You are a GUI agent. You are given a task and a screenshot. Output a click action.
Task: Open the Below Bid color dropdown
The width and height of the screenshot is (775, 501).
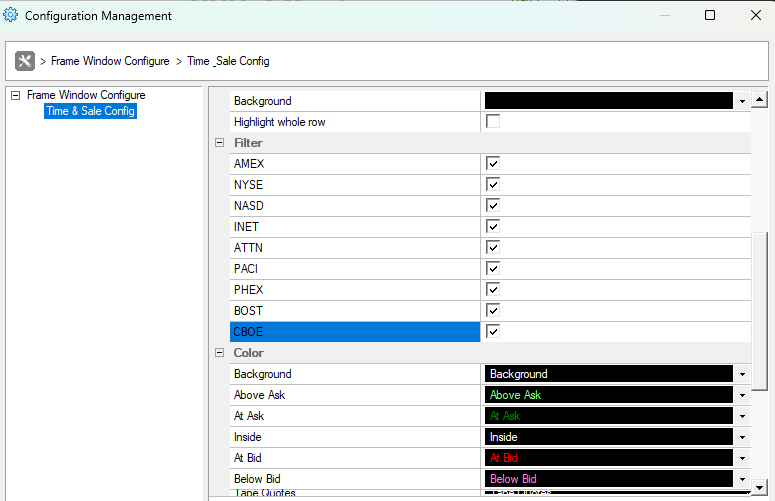point(742,479)
